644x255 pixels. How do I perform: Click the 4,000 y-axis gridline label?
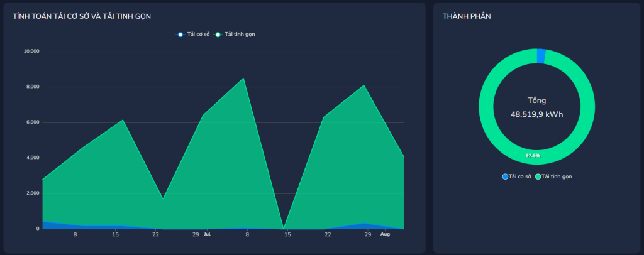(32, 158)
